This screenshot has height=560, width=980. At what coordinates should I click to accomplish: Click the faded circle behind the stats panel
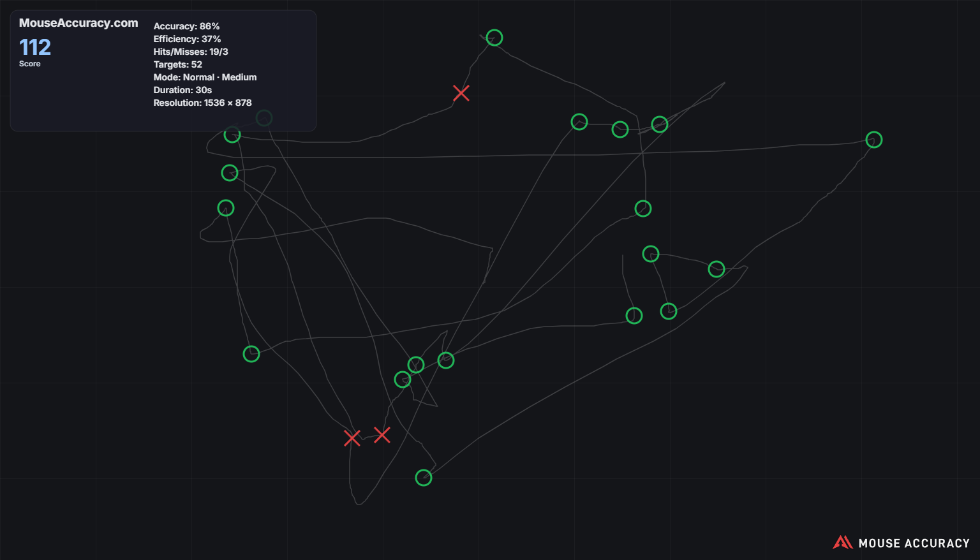[264, 118]
